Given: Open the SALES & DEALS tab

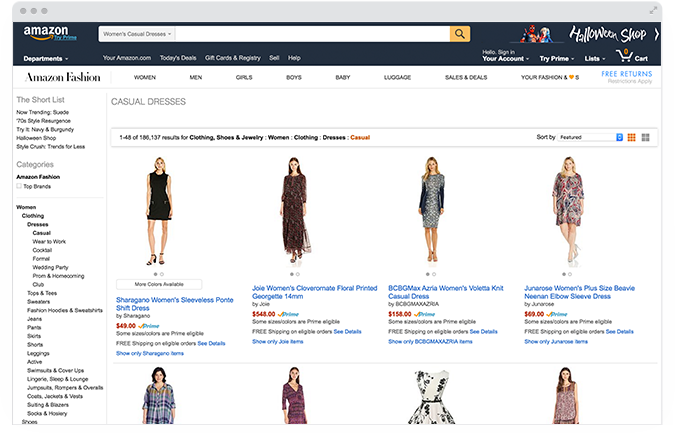Looking at the screenshot, I should click(x=466, y=77).
